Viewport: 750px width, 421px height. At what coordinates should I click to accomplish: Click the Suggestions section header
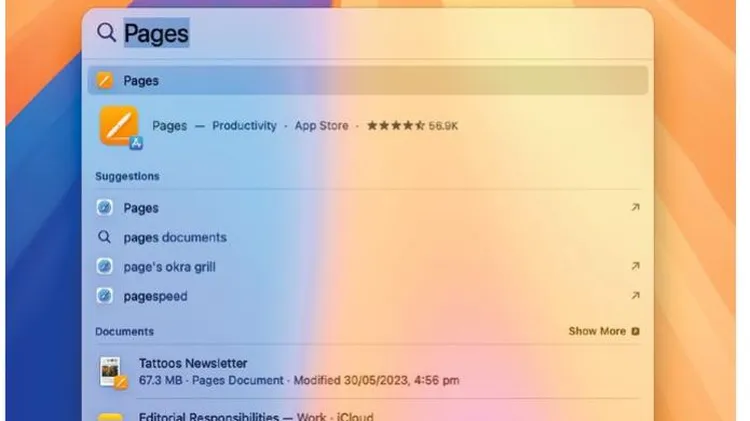(x=127, y=176)
